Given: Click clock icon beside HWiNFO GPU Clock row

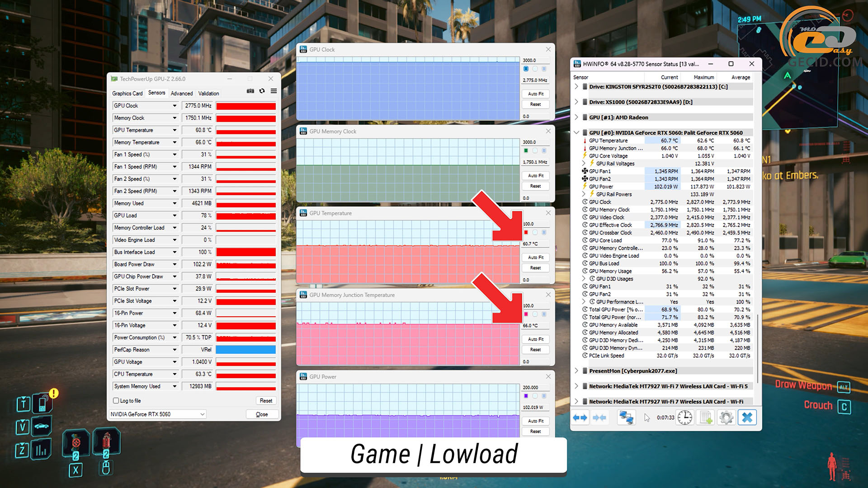Looking at the screenshot, I should (585, 202).
